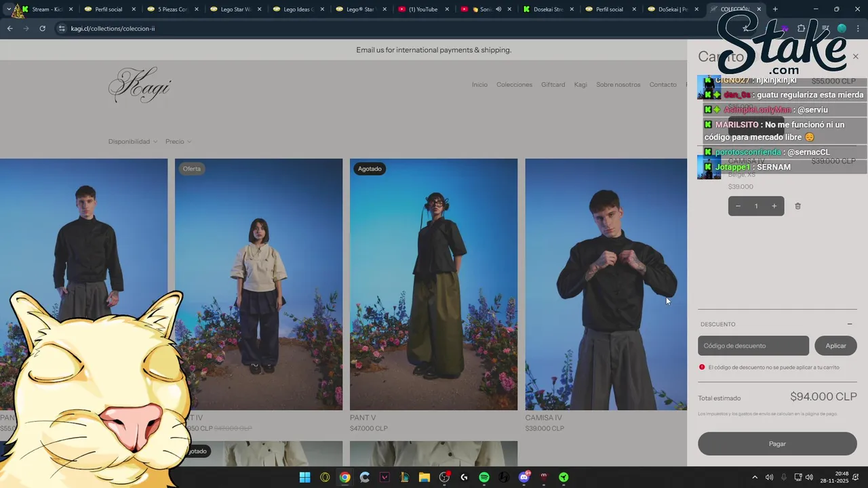Screen dimensions: 868x488
Task: Click the Agotado badge on PANT V
Action: [x=370, y=169]
